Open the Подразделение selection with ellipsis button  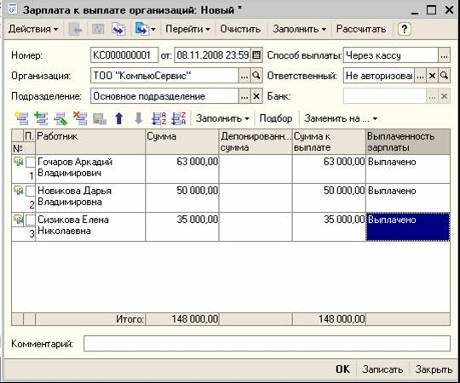click(244, 96)
